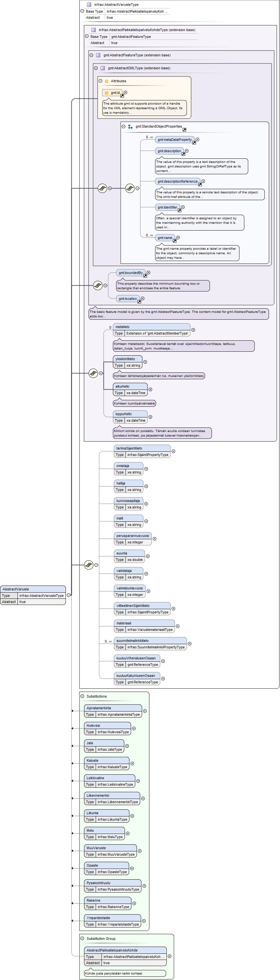Click the gml:boundedBy link arrow icon
280x980 pixels.
point(145,276)
